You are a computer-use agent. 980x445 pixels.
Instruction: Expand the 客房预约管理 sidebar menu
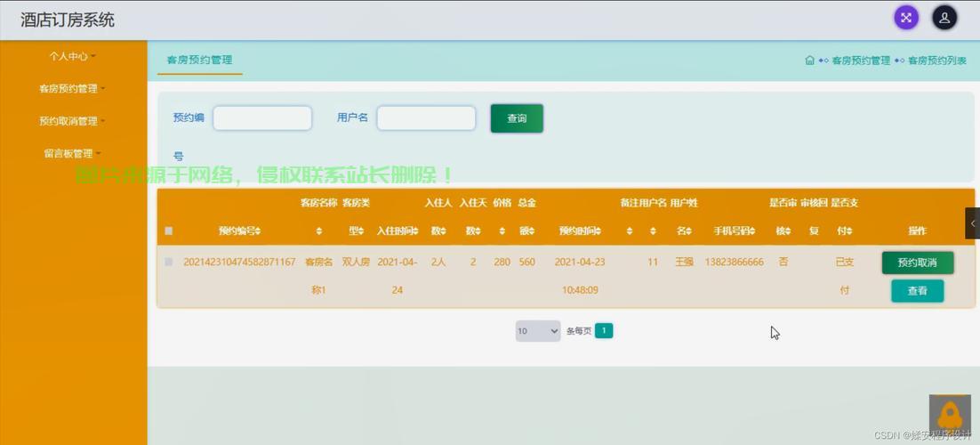(73, 89)
